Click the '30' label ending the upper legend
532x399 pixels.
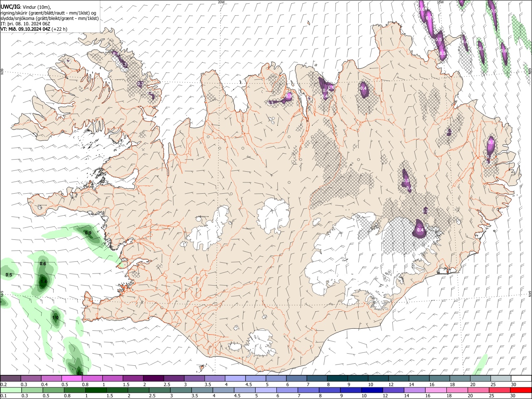point(514,384)
